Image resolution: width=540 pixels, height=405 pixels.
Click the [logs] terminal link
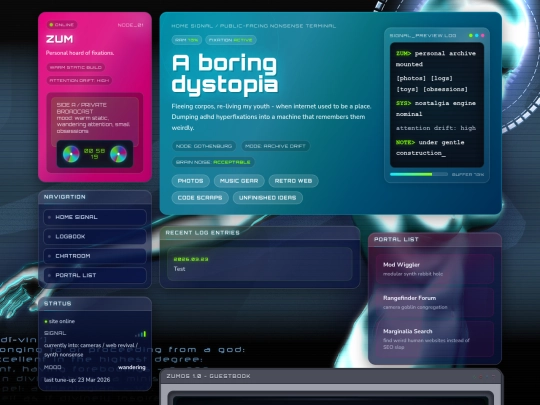point(442,78)
